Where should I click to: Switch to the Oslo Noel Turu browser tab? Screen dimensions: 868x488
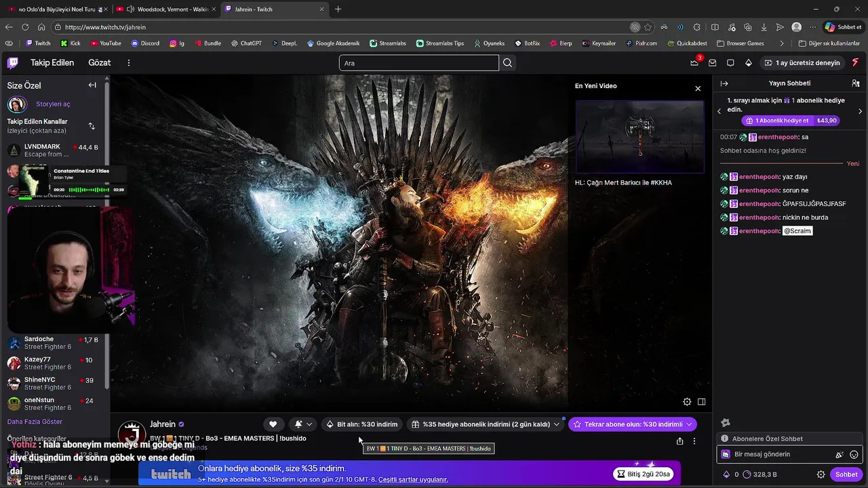(56, 9)
